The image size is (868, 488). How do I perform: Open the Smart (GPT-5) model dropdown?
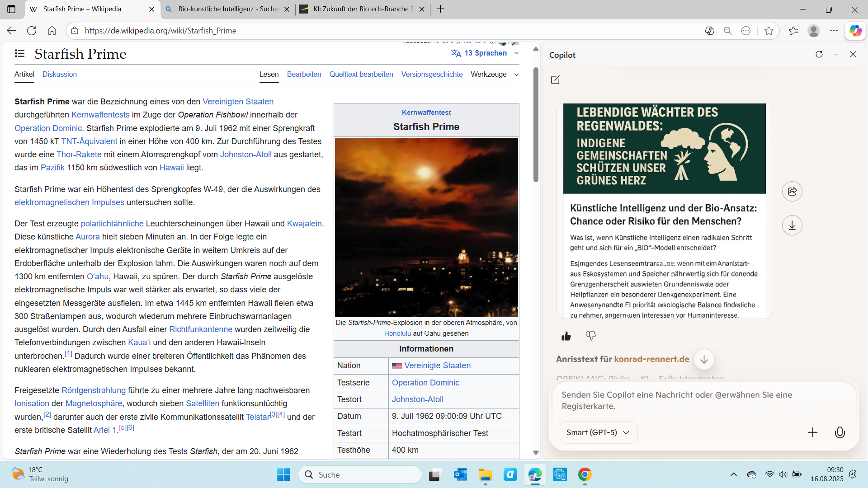pyautogui.click(x=598, y=432)
